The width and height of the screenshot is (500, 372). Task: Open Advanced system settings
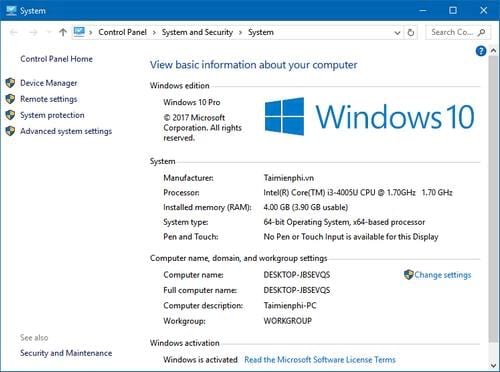[x=66, y=131]
